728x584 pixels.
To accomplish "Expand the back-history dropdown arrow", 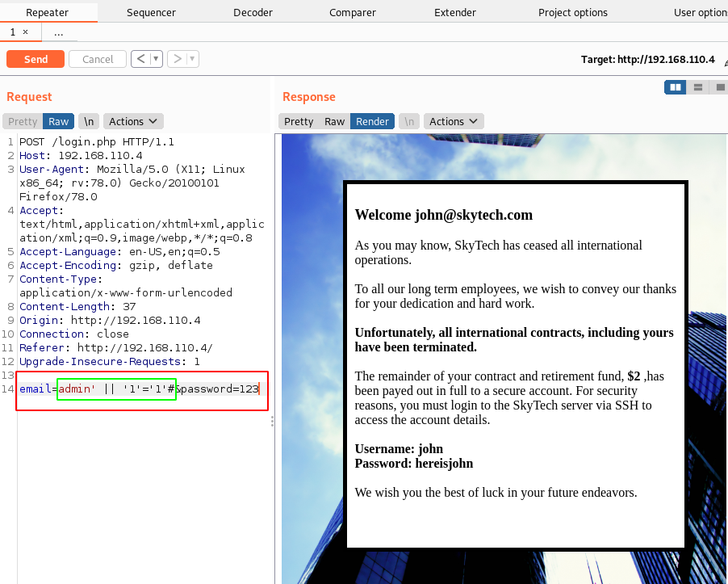I will point(156,59).
